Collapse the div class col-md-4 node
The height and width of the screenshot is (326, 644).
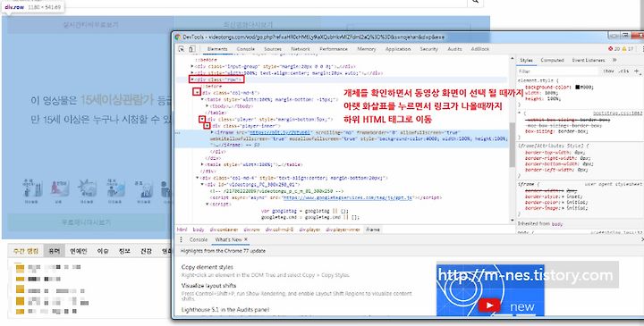(x=198, y=178)
